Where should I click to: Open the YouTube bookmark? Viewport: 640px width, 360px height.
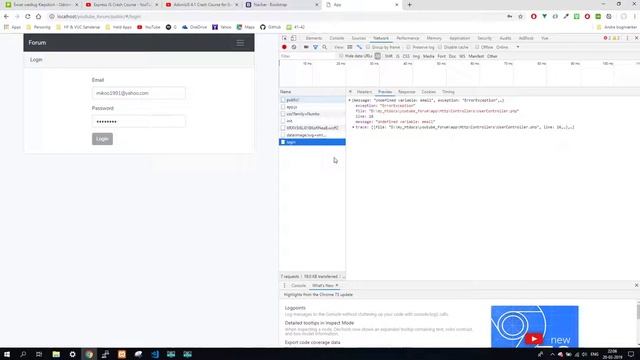[x=149, y=27]
